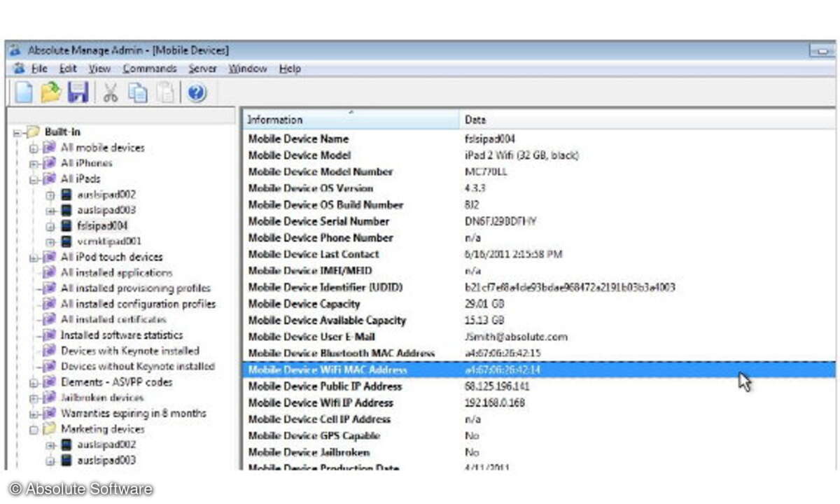Click the Mobile Device Identifier (UDID) label
The width and height of the screenshot is (840, 504).
[325, 287]
